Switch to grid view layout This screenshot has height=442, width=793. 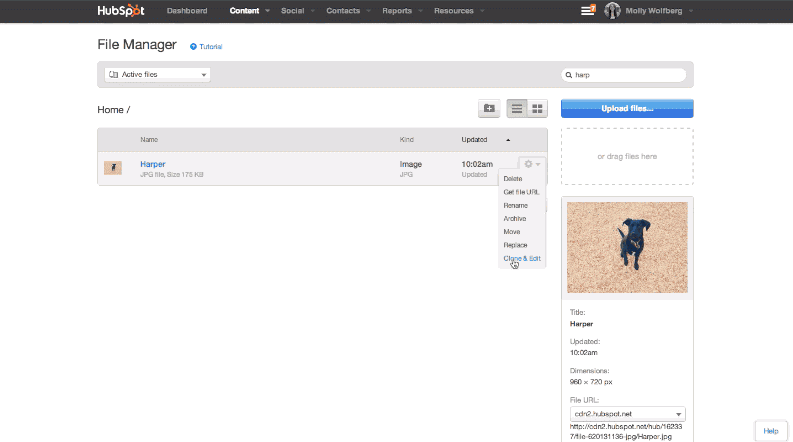coord(537,108)
